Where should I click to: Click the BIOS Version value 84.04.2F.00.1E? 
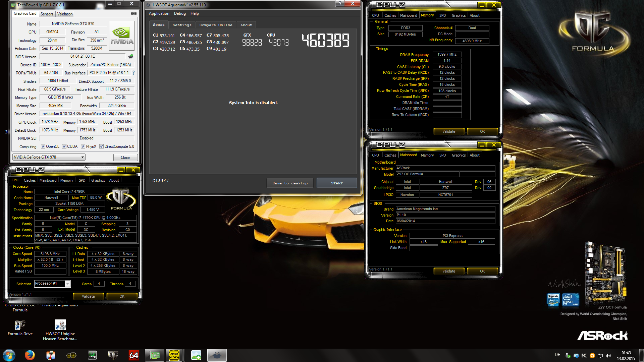83,56
